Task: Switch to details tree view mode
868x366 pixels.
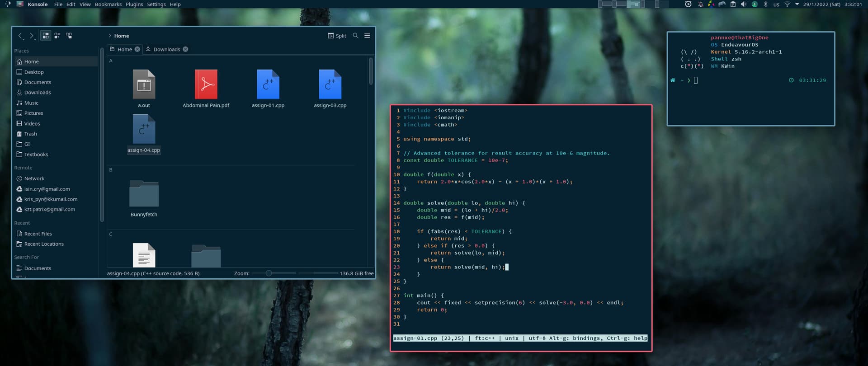Action: pos(69,36)
